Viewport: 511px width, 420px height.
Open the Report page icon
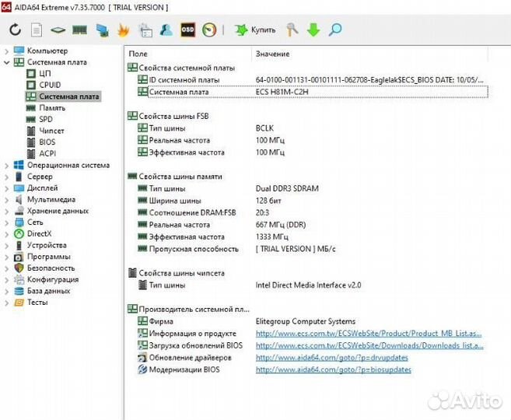[x=37, y=30]
